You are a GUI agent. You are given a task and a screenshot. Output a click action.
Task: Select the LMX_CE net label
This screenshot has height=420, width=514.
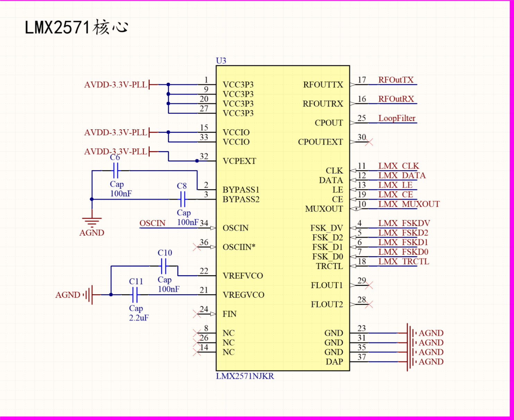point(396,194)
